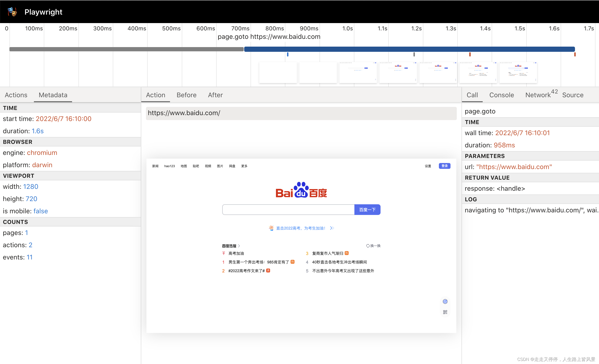The width and height of the screenshot is (599, 364).
Task: Click the double-chevron after the 高考 banner
Action: [x=332, y=228]
